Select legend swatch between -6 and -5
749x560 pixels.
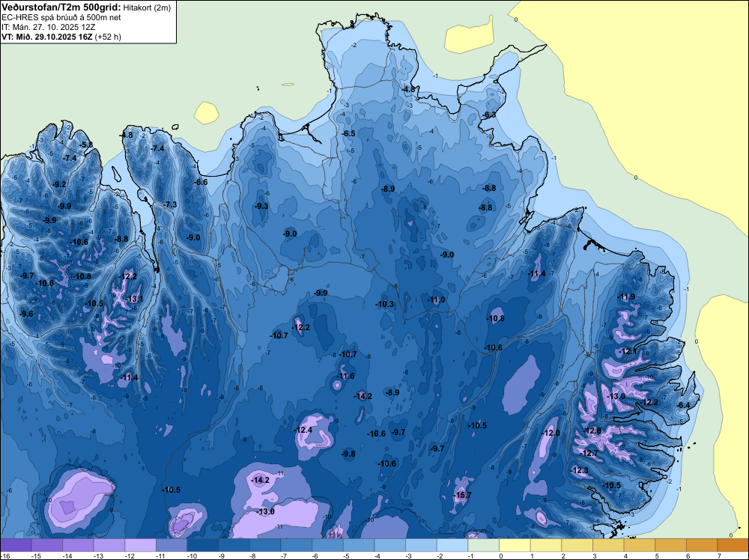tap(328, 545)
